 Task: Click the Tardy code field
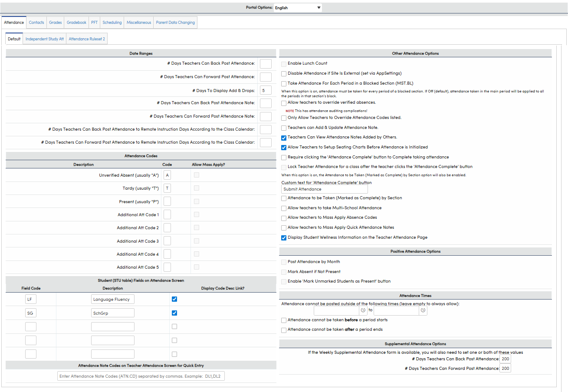point(167,188)
